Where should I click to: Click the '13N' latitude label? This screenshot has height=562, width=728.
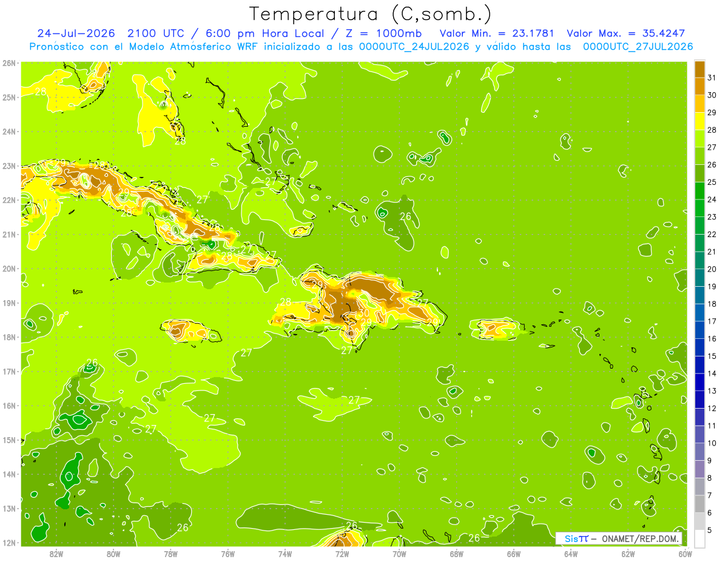pos(8,508)
